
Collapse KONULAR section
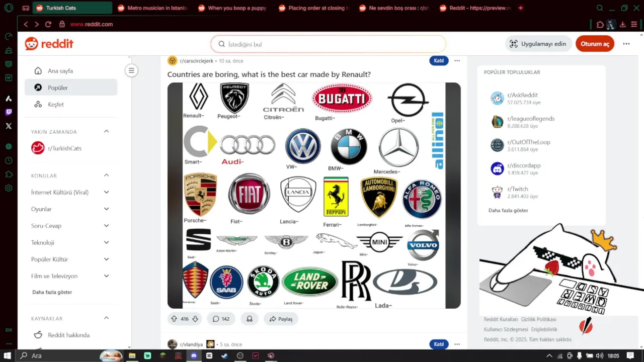[106, 175]
